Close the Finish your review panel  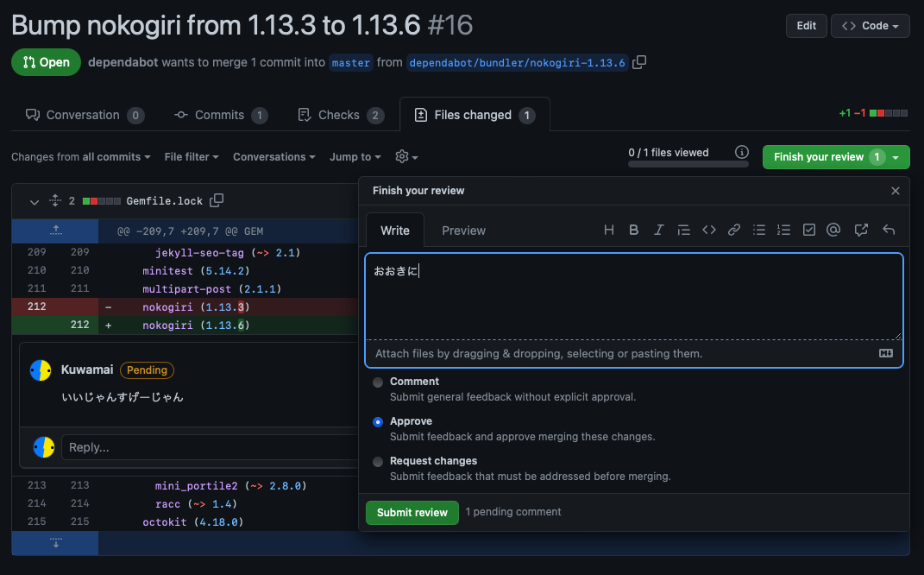896,191
